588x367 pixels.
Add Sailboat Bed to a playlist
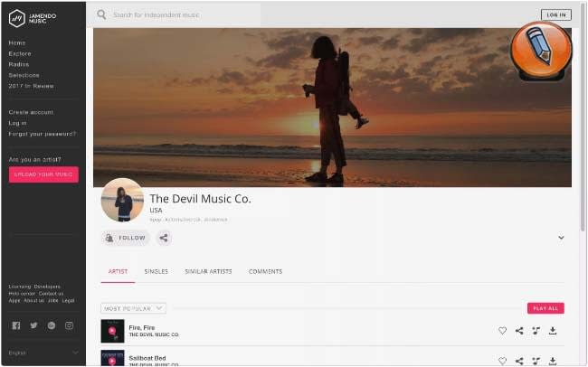[536, 361]
